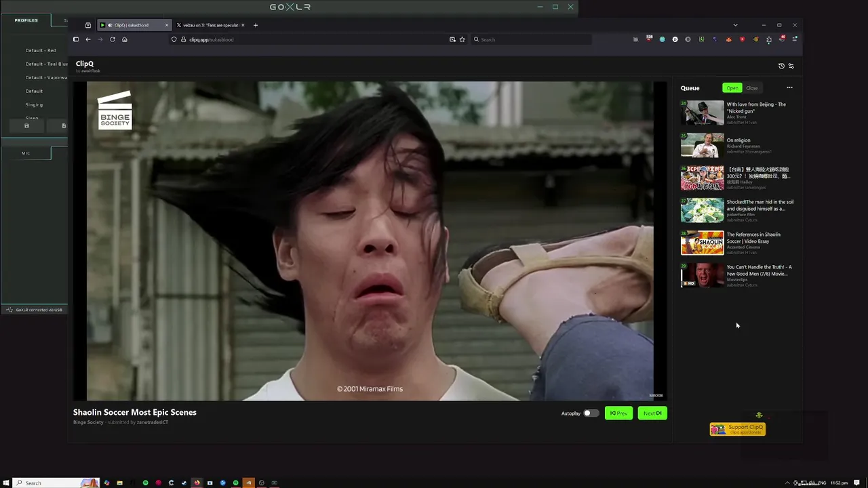Select 'Default - Teal Blue' profile in GoXLR
868x488 pixels.
[x=46, y=64]
